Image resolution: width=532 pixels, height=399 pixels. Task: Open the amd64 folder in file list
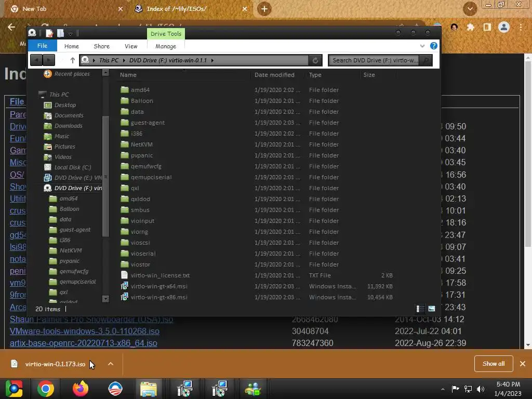pyautogui.click(x=140, y=90)
